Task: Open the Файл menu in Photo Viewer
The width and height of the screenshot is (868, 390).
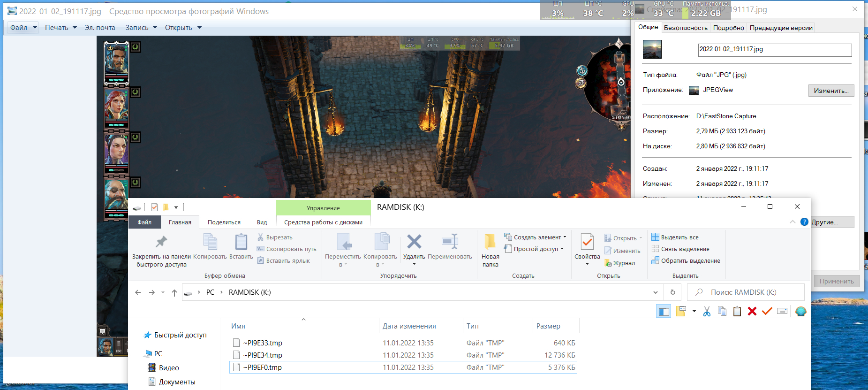Action: tap(23, 28)
